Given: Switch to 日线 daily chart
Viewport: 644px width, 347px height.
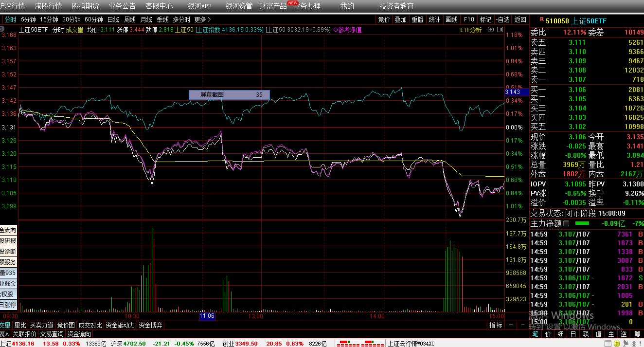Looking at the screenshot, I should click(x=113, y=19).
